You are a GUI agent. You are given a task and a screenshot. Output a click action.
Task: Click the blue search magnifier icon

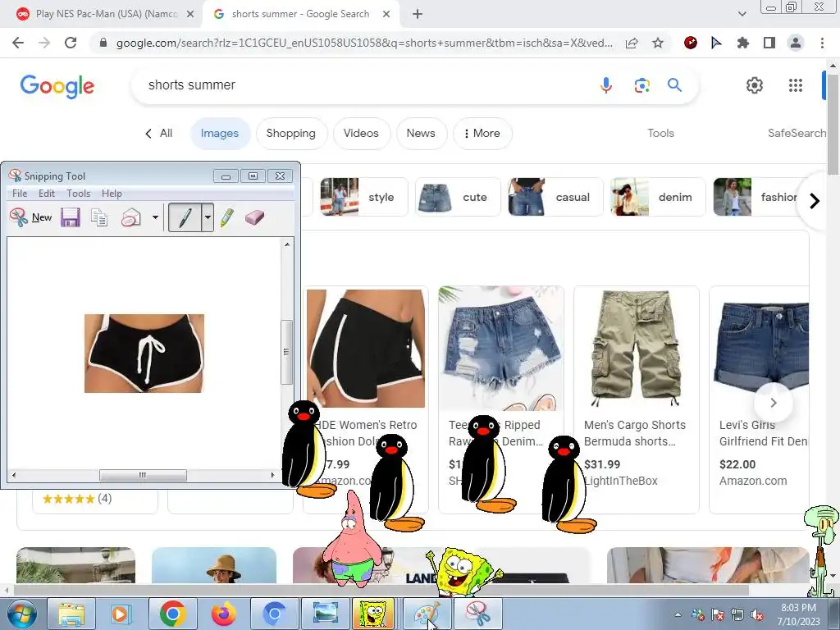pos(674,84)
